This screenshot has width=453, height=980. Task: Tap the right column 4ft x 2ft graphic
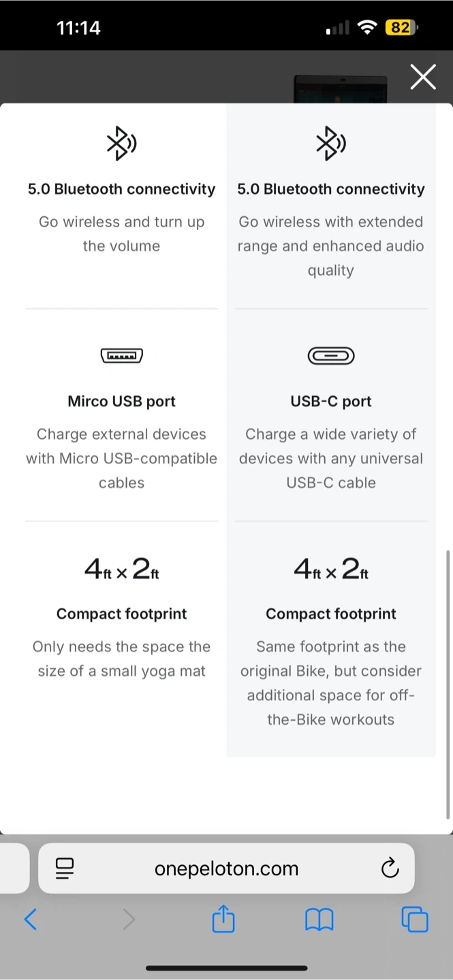pos(331,569)
